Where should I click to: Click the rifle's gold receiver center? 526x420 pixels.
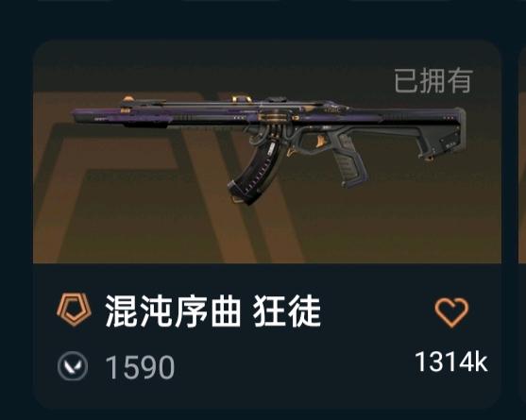(275, 117)
